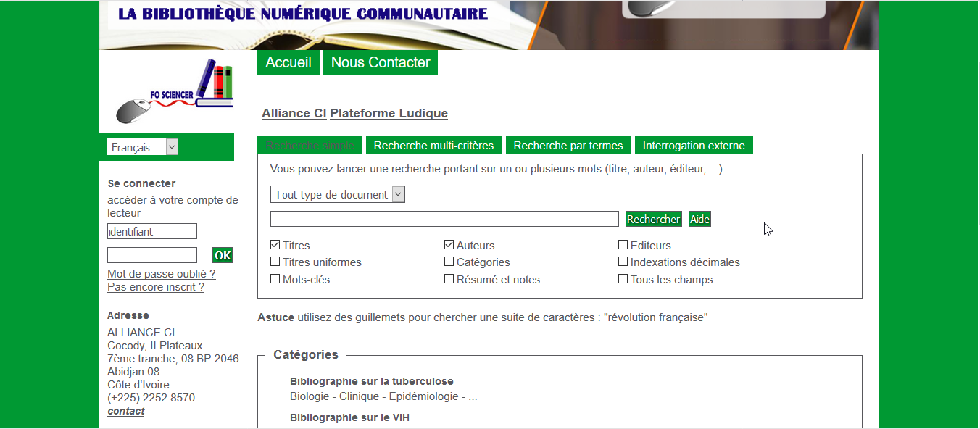
Task: Click the Mot de passe oublié link
Action: coord(161,274)
